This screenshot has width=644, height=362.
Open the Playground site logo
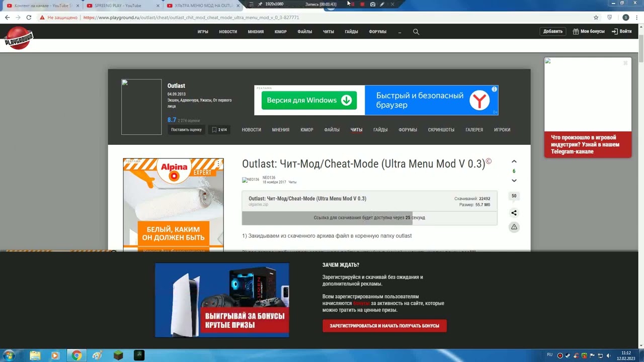19,38
